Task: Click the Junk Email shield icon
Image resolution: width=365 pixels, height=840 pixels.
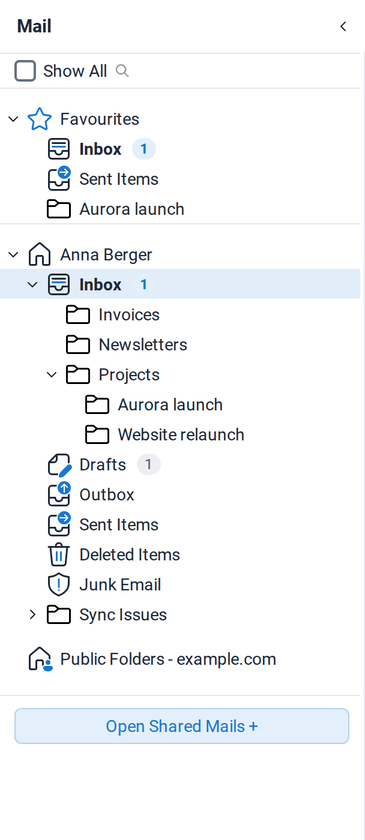Action: coord(59,584)
